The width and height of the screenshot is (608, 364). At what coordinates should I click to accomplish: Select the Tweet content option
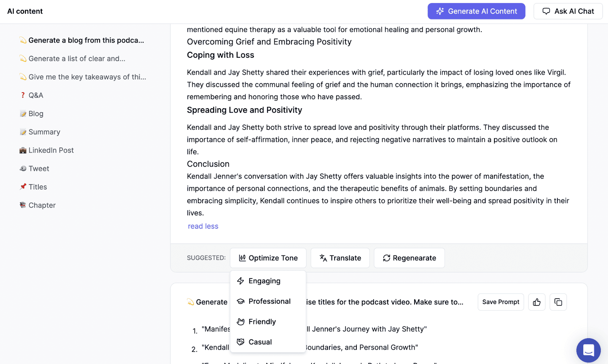coord(38,168)
